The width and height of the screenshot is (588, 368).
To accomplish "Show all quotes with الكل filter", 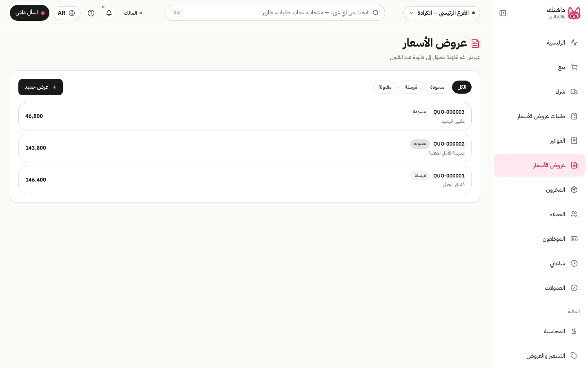I will (x=462, y=87).
